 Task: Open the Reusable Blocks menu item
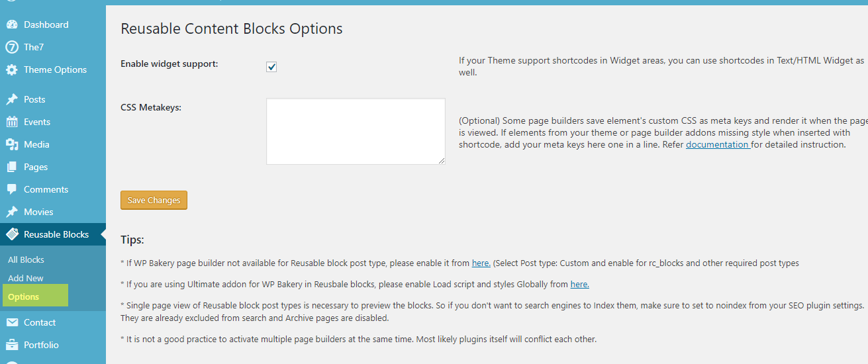pos(53,234)
